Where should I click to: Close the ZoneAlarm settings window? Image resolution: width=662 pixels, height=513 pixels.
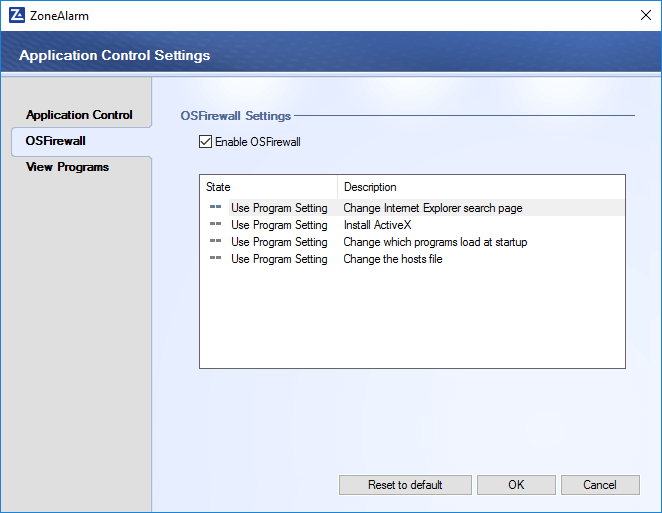(x=645, y=15)
